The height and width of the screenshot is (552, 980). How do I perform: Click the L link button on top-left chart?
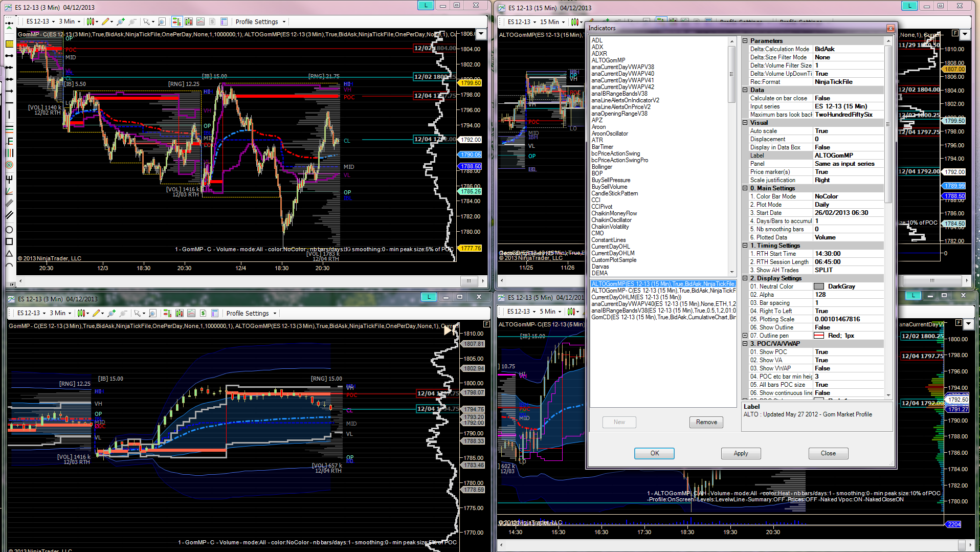(426, 6)
